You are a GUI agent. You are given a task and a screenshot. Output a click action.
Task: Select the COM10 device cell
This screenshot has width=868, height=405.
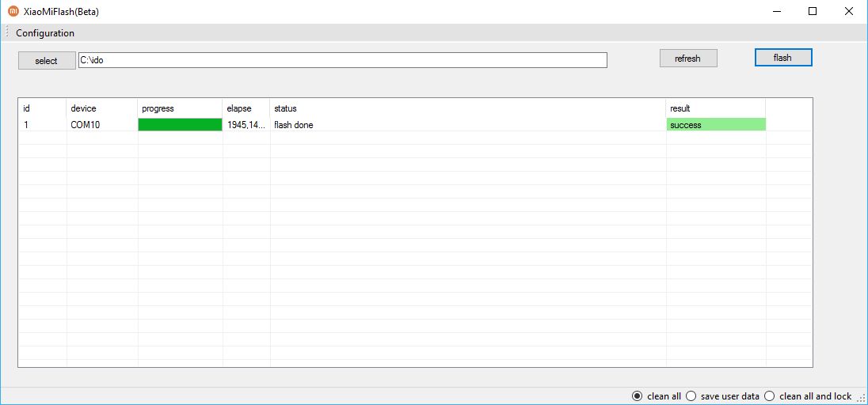(x=102, y=125)
